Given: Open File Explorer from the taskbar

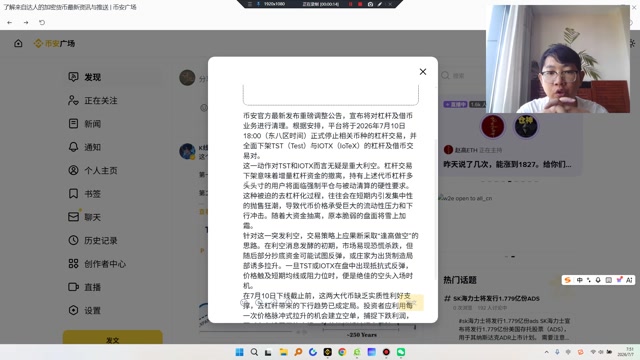Looking at the screenshot, I should point(283,352).
